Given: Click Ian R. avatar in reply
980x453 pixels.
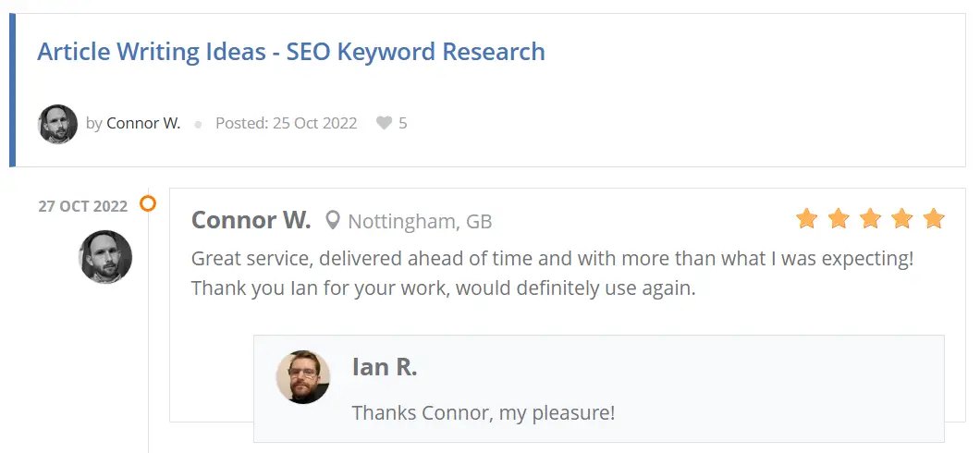Looking at the screenshot, I should pyautogui.click(x=303, y=377).
